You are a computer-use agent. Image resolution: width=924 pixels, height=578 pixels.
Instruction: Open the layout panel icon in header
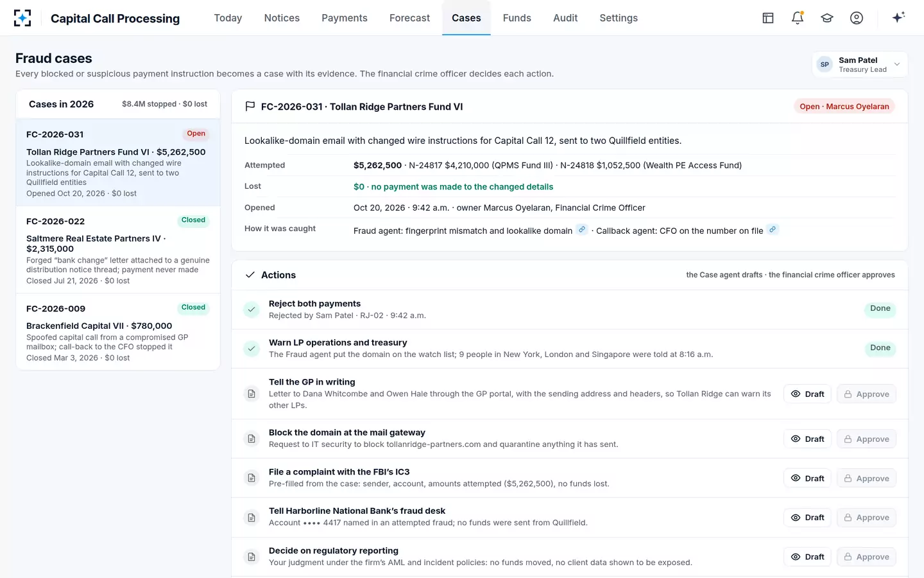tap(768, 18)
